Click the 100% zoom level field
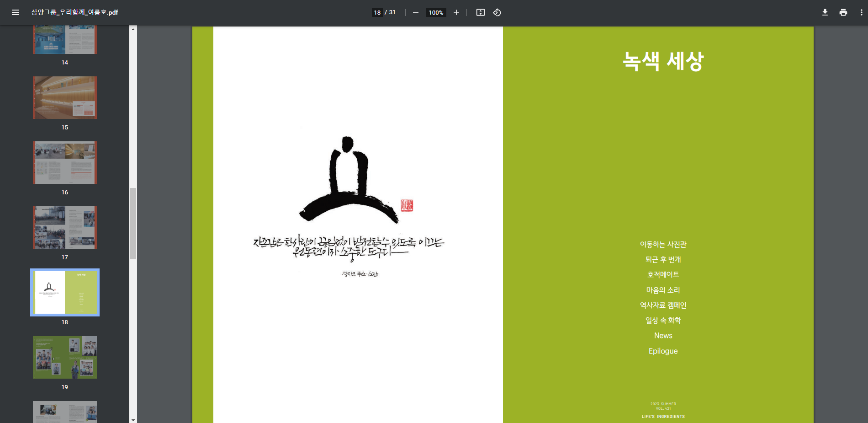868x423 pixels. click(x=435, y=12)
